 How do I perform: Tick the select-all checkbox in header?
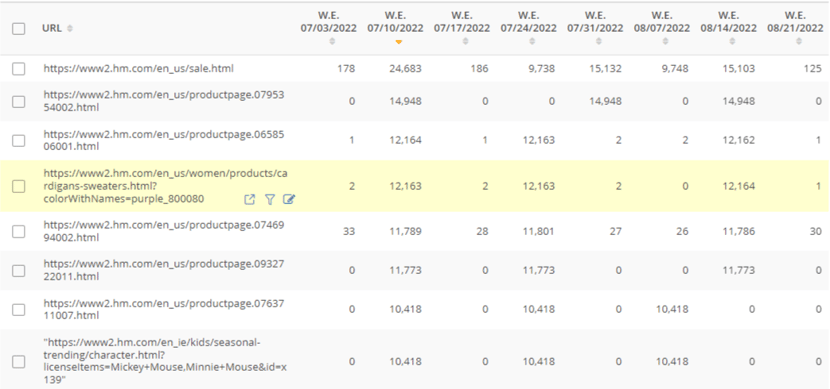(x=19, y=29)
